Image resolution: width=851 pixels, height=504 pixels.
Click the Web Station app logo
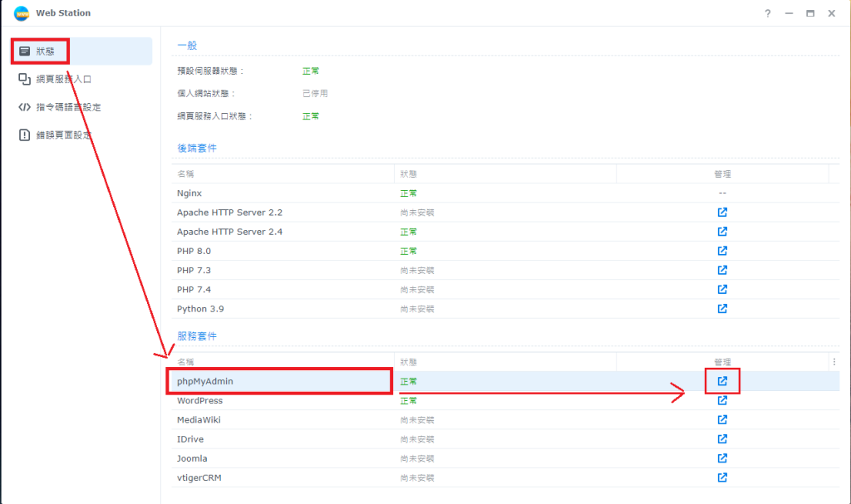coord(22,13)
